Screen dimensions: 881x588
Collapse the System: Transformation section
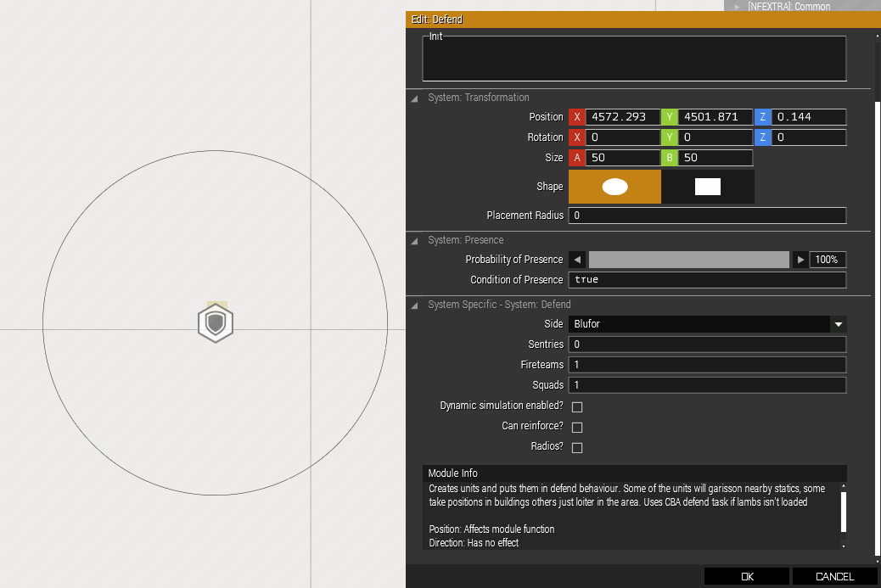(x=415, y=98)
